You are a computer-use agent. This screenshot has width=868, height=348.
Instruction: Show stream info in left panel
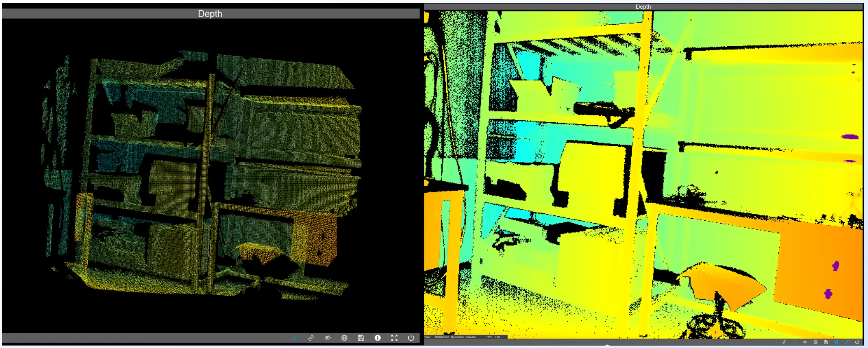tap(377, 338)
